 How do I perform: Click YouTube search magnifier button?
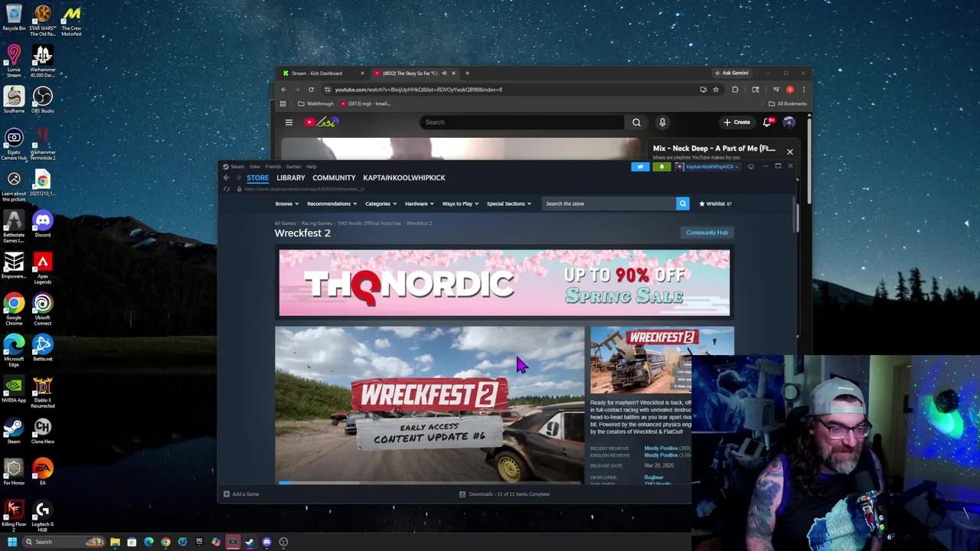(636, 122)
